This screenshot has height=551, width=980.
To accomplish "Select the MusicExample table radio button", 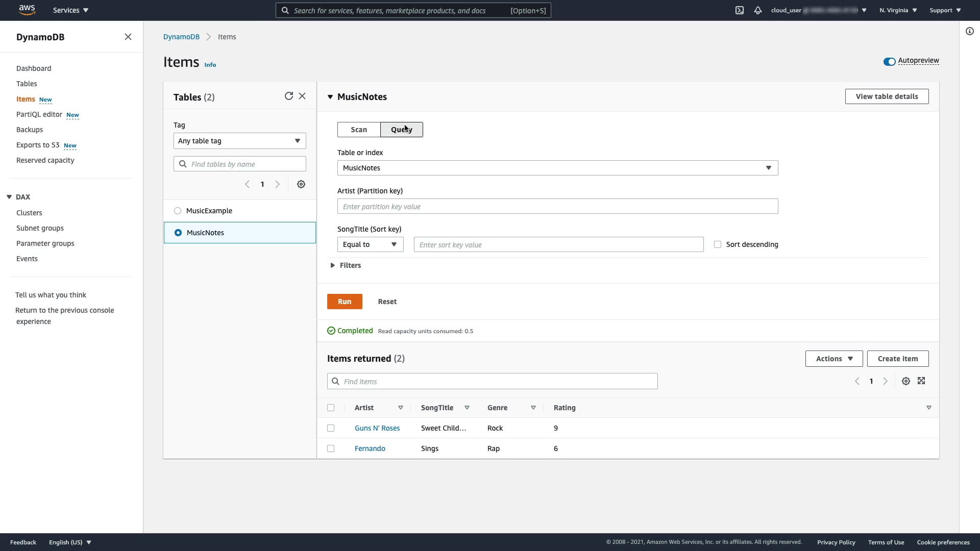I will click(x=178, y=211).
